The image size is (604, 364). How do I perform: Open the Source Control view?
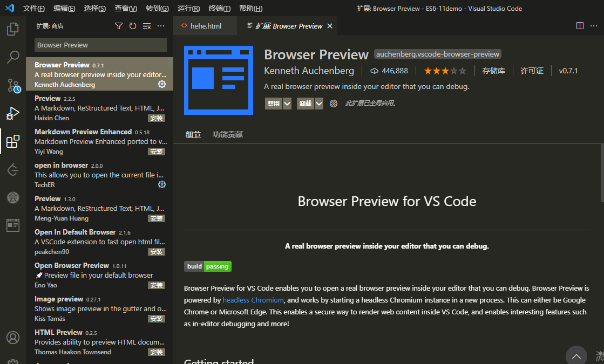12,85
